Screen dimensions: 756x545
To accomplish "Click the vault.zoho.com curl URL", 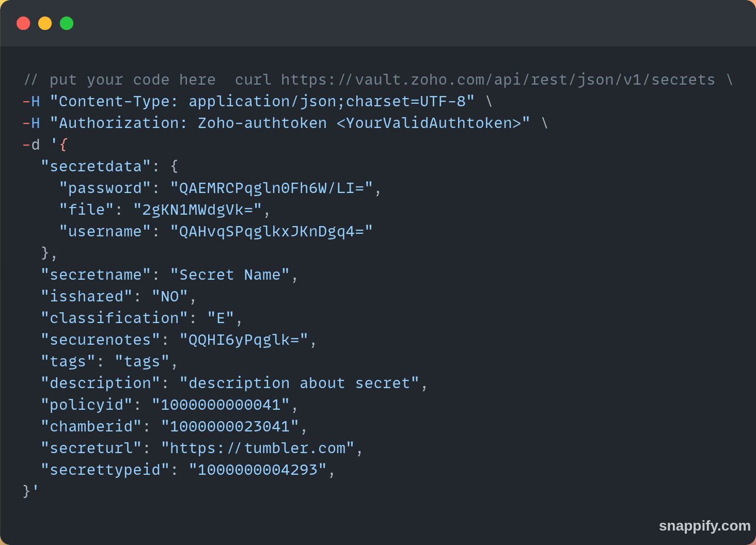I will point(498,79).
